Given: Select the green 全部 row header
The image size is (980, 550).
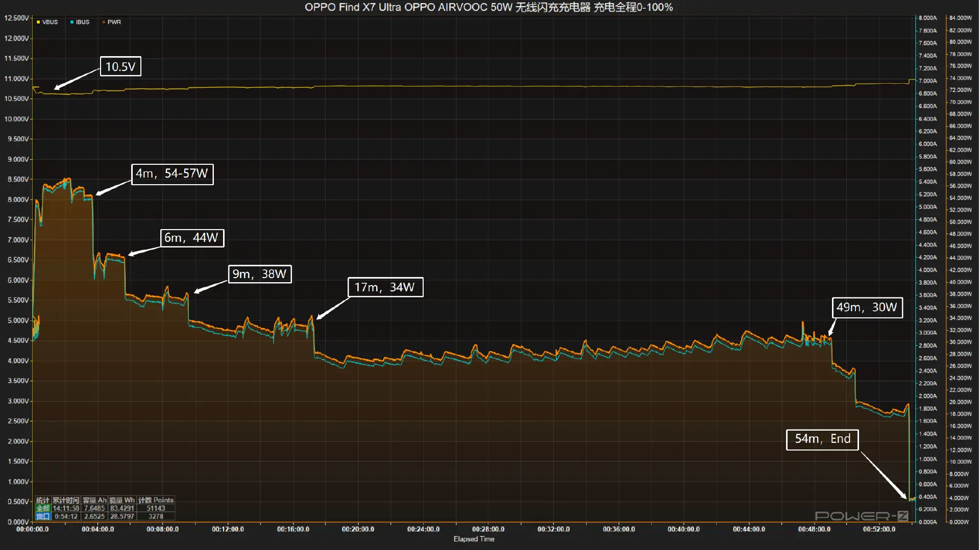Looking at the screenshot, I should (x=43, y=508).
